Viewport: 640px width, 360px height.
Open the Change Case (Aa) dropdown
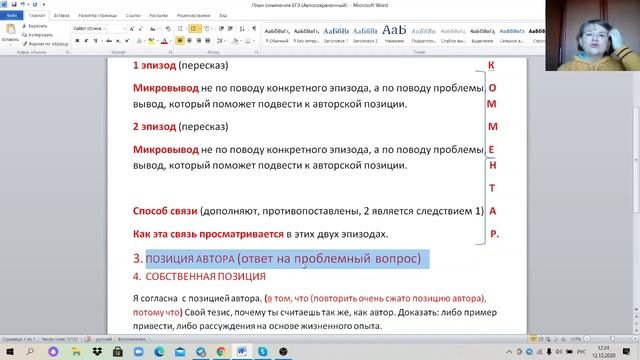(x=153, y=29)
